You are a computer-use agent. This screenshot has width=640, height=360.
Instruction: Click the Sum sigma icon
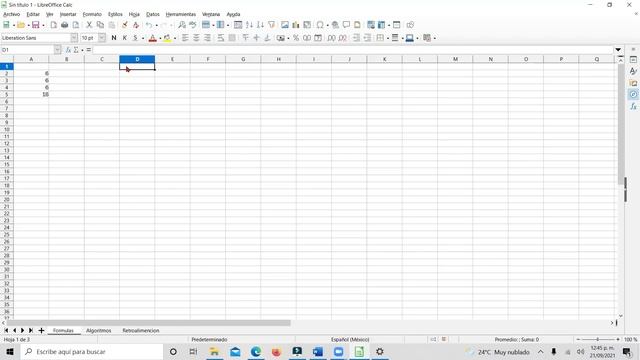tap(76, 50)
